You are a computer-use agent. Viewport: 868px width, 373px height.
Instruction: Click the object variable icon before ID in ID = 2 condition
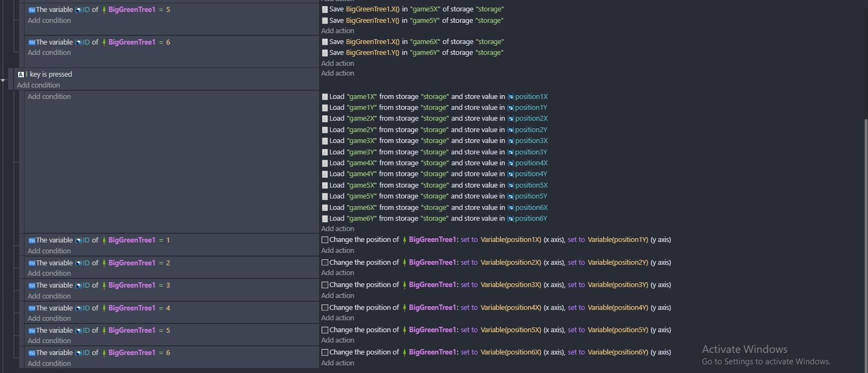78,263
